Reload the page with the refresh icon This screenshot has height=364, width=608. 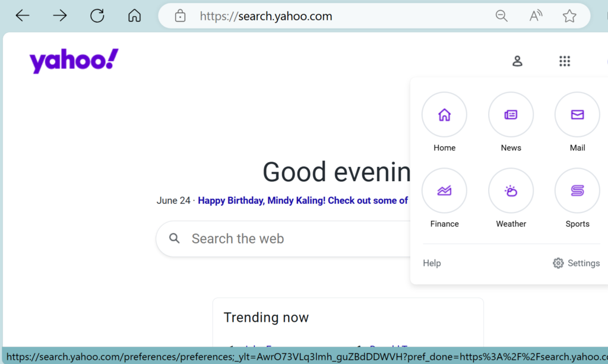click(97, 16)
